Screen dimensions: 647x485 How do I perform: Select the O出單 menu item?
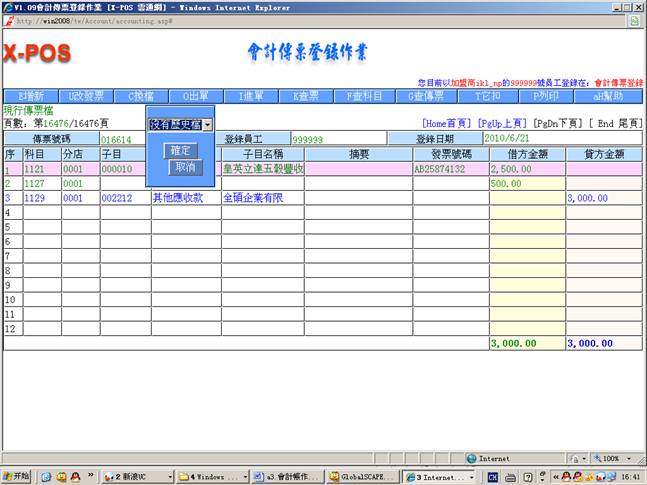point(196,96)
